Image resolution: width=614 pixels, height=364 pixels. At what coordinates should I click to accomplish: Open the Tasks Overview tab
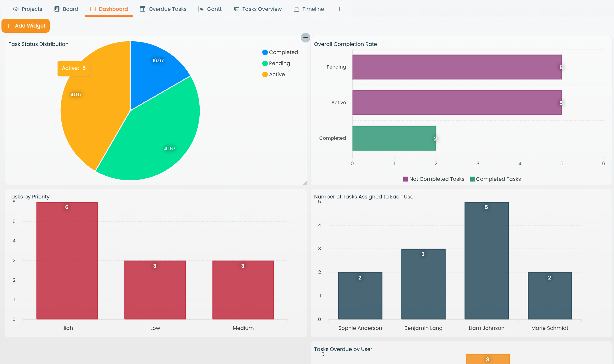click(x=258, y=9)
